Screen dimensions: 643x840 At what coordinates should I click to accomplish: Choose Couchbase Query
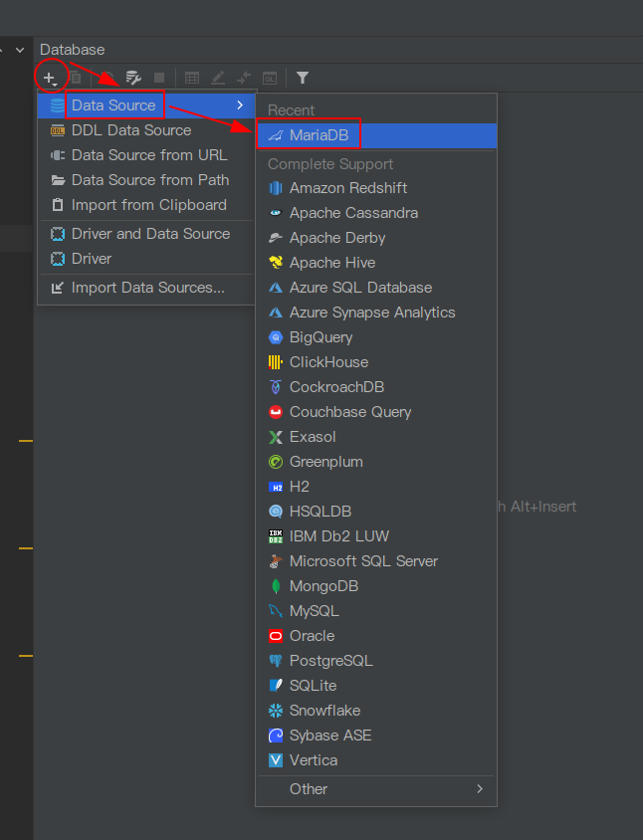click(376, 412)
